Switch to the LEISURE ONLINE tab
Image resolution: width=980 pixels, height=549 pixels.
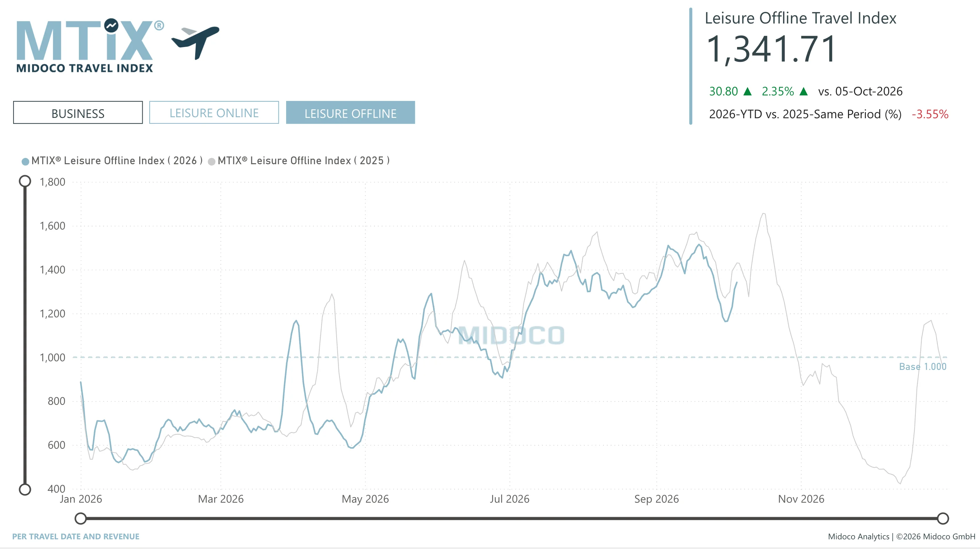tap(214, 112)
